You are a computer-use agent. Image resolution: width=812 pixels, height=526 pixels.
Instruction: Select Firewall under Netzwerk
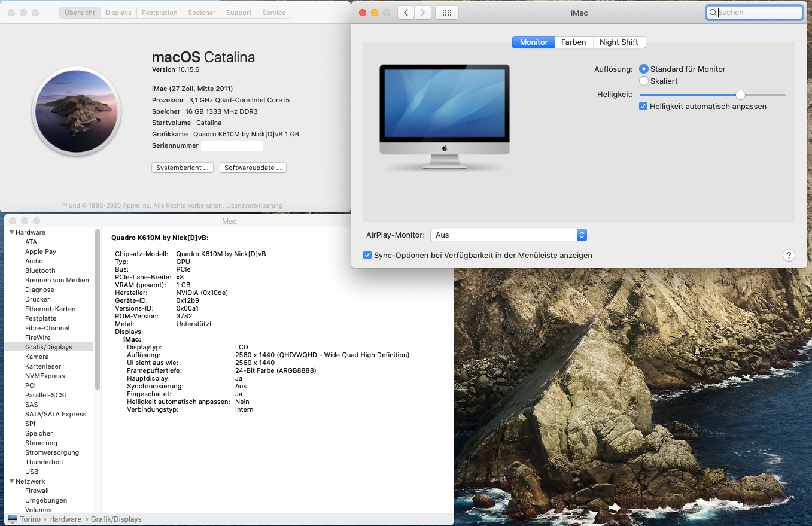coord(37,491)
